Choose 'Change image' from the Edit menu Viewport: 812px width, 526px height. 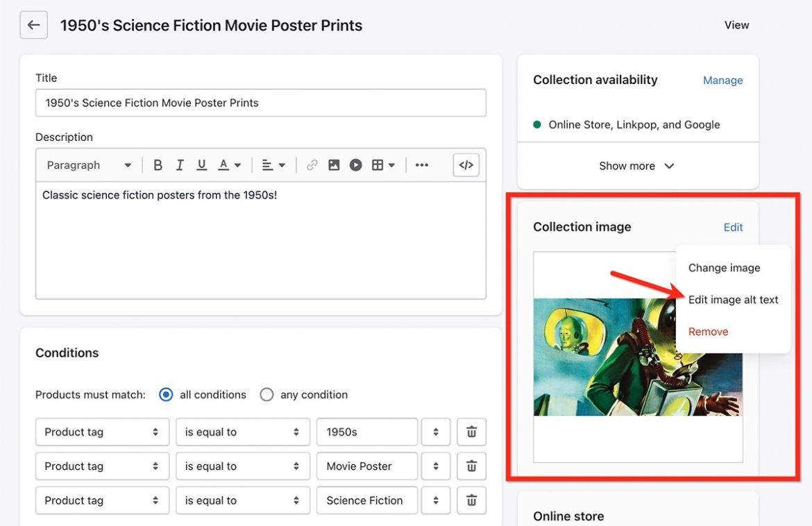[724, 267]
